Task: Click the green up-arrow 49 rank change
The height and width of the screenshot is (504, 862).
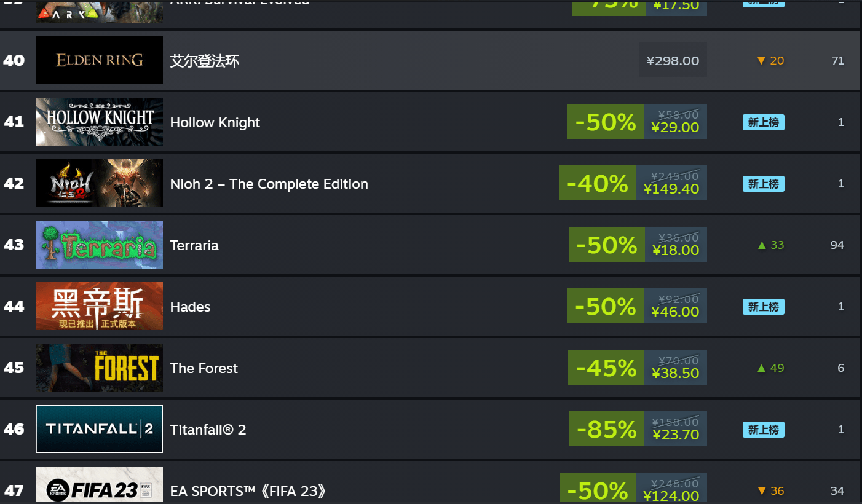Action: [x=770, y=368]
